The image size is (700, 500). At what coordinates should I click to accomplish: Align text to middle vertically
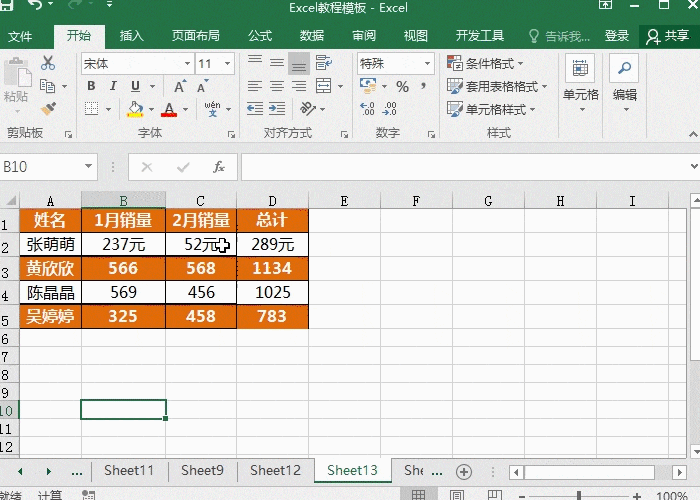(x=277, y=63)
